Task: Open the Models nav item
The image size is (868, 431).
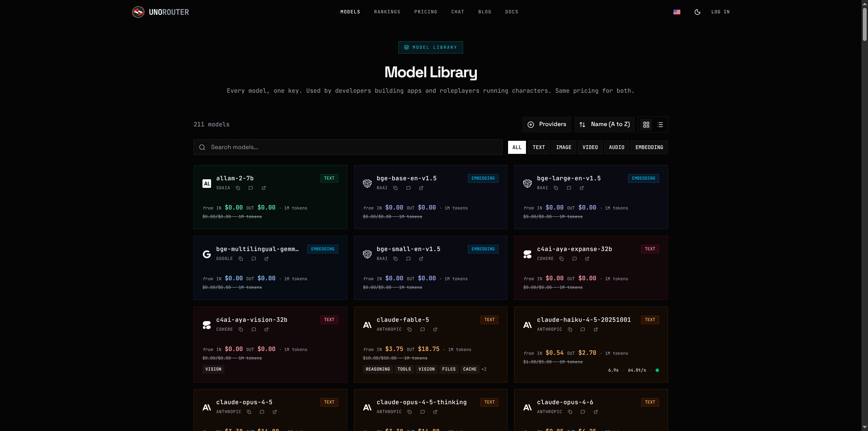Action: click(350, 12)
